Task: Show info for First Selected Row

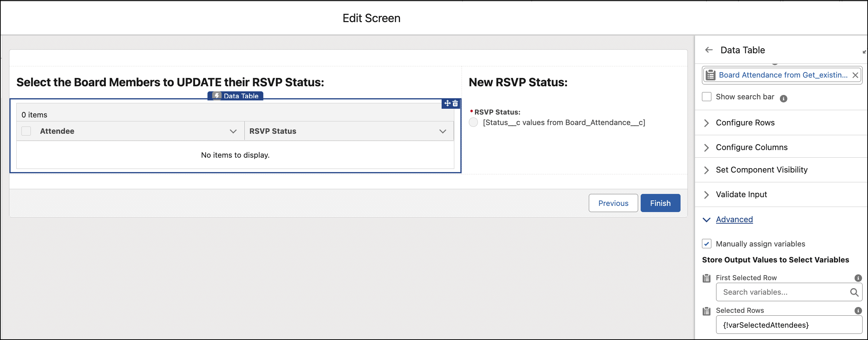Action: click(x=858, y=278)
